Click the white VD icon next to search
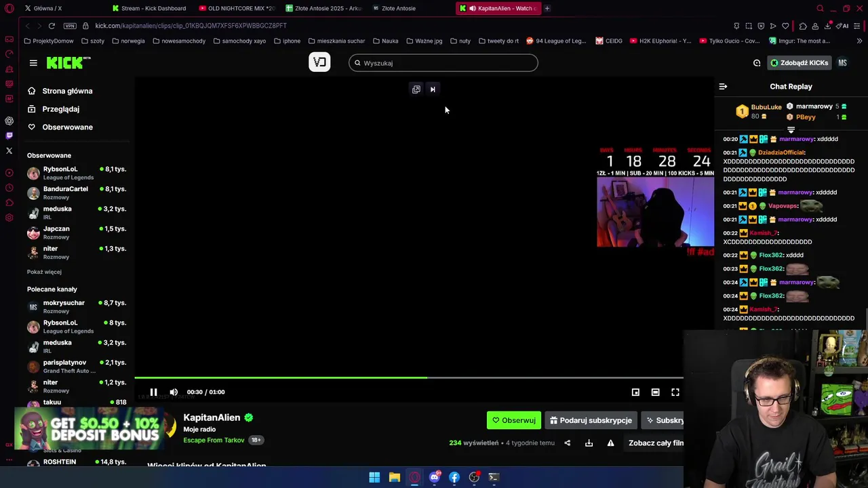Image resolution: width=868 pixels, height=488 pixels. 319,62
